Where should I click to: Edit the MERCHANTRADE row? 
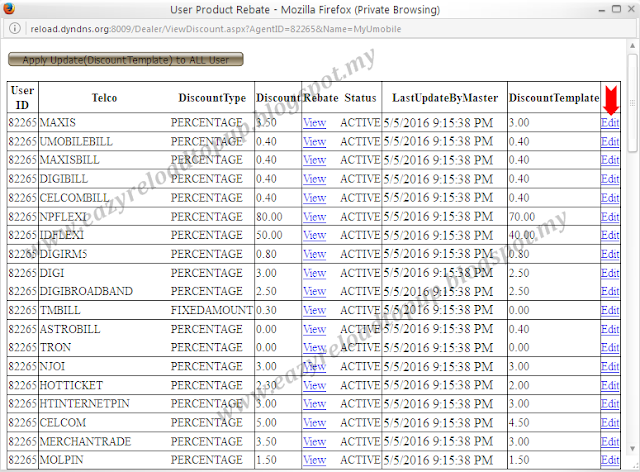pos(610,441)
